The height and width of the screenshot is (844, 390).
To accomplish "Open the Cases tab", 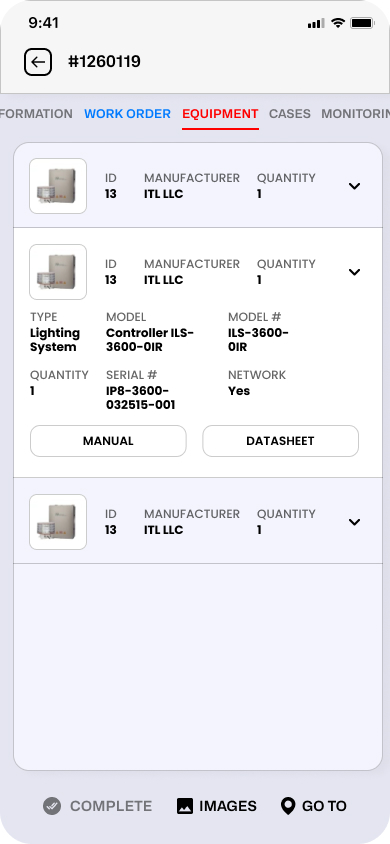I will [x=290, y=114].
